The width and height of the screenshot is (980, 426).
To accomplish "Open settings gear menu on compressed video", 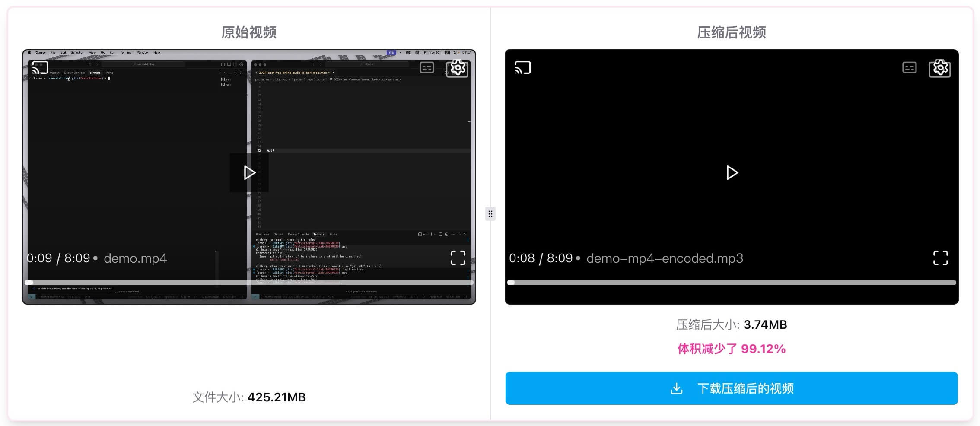I will point(940,68).
